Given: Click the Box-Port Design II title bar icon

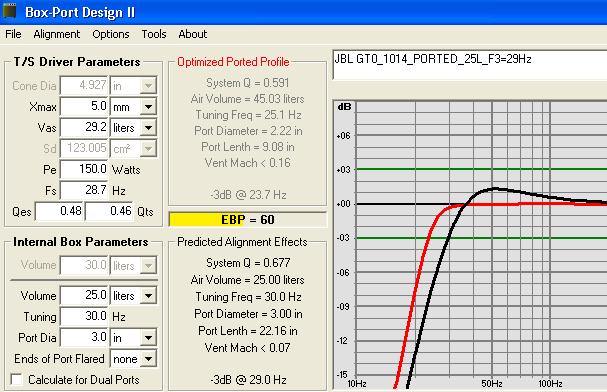Looking at the screenshot, I should pyautogui.click(x=9, y=11).
